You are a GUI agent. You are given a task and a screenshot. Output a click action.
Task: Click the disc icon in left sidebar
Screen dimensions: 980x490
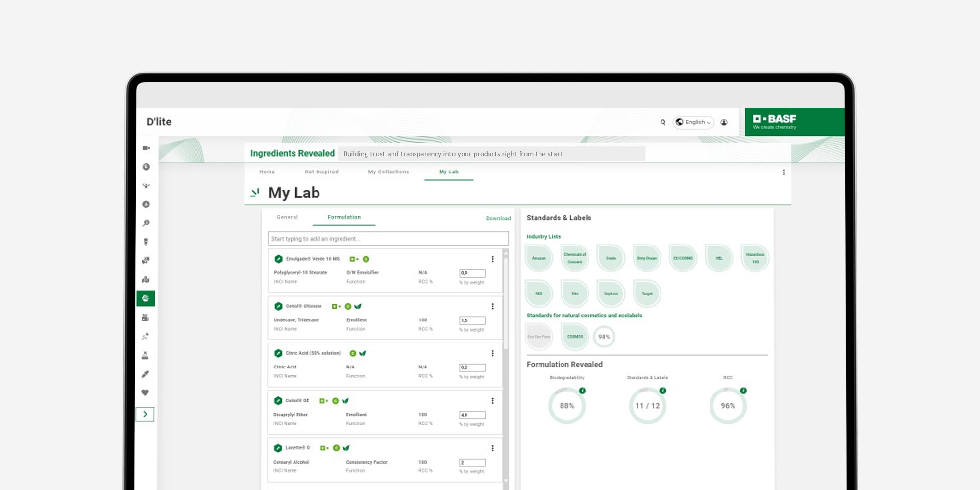(146, 167)
